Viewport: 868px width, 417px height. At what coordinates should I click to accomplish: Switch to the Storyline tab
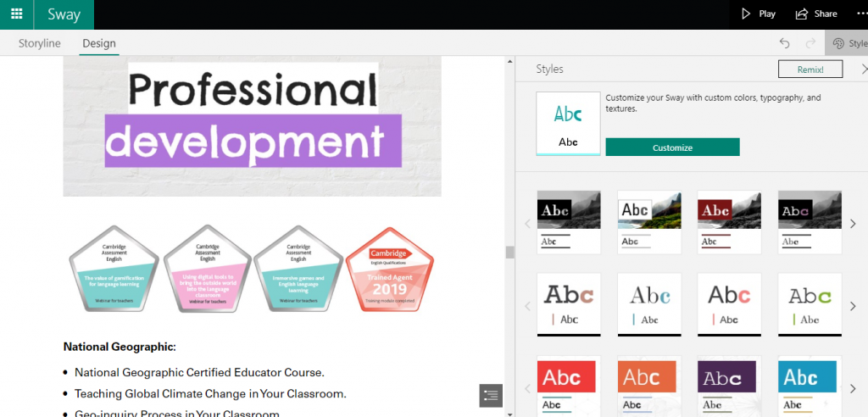40,43
